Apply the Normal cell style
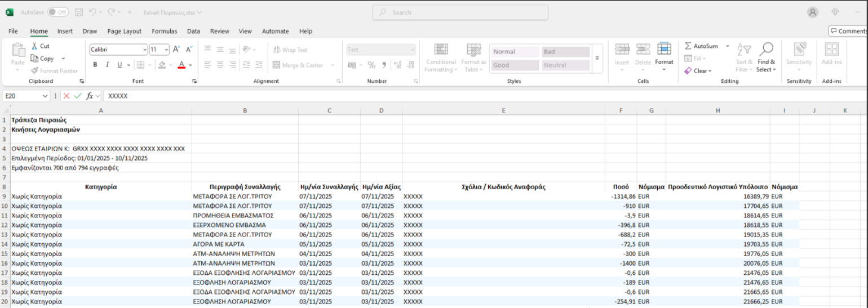This screenshot has height=308, width=868. pyautogui.click(x=514, y=52)
